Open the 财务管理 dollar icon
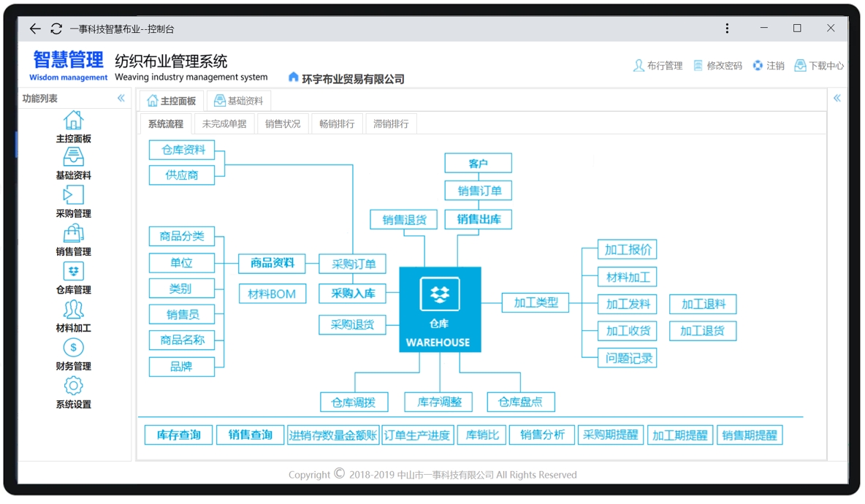 73,348
